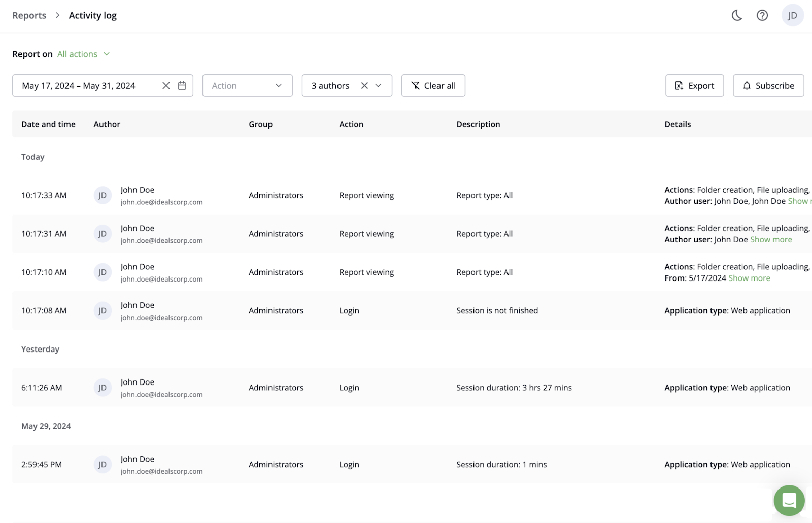The width and height of the screenshot is (812, 523).
Task: Click the Details column header
Action: [678, 124]
